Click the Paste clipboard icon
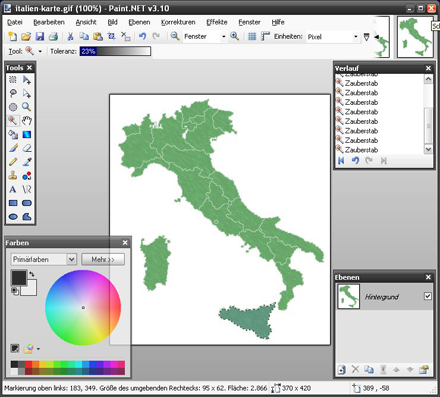The width and height of the screenshot is (440, 397). (x=98, y=36)
